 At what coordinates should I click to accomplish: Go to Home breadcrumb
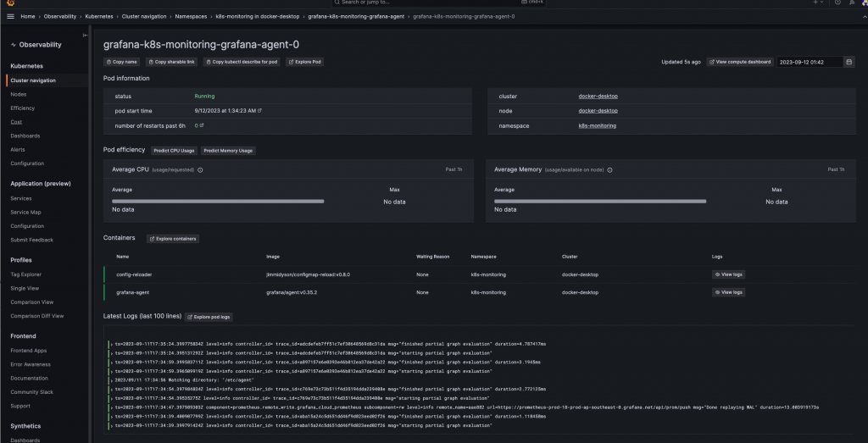point(28,17)
